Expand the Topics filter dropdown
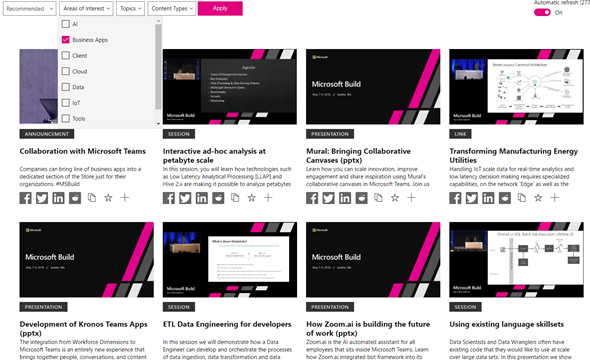Screen dimensions: 590x360 (x=131, y=9)
